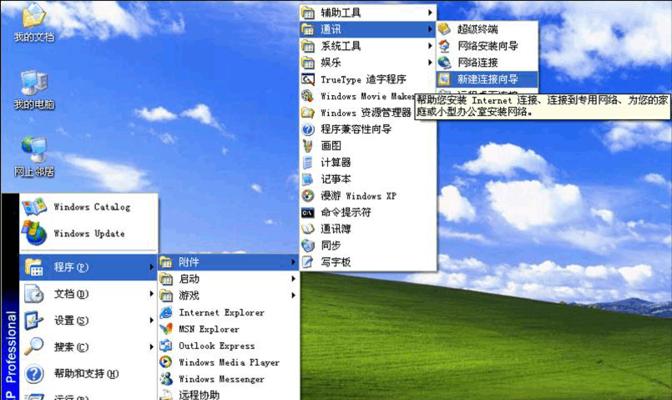Open the 附件 menu entry

pos(228,262)
